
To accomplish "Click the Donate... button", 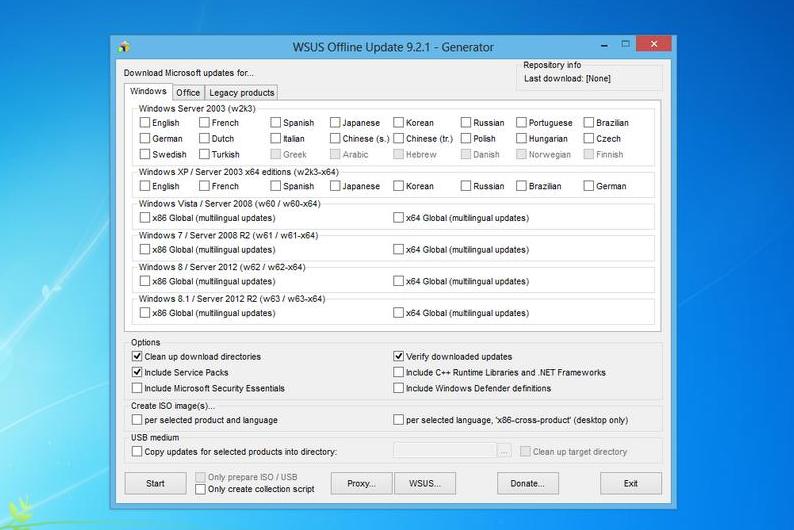I will [x=528, y=483].
